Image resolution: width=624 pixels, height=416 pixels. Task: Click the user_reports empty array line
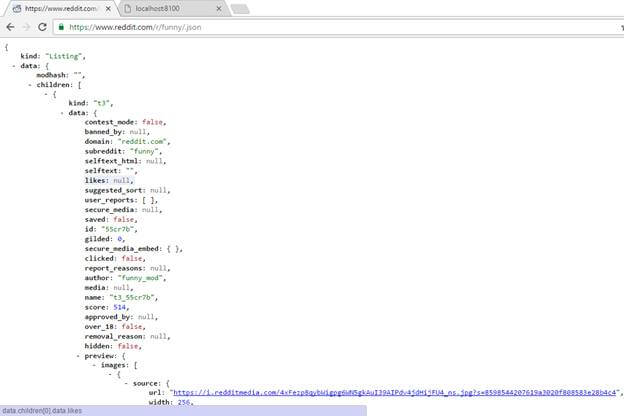[121, 200]
